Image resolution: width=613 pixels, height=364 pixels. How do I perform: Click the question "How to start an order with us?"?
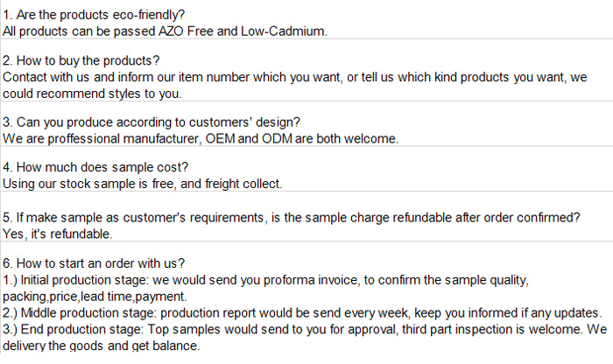click(x=94, y=263)
